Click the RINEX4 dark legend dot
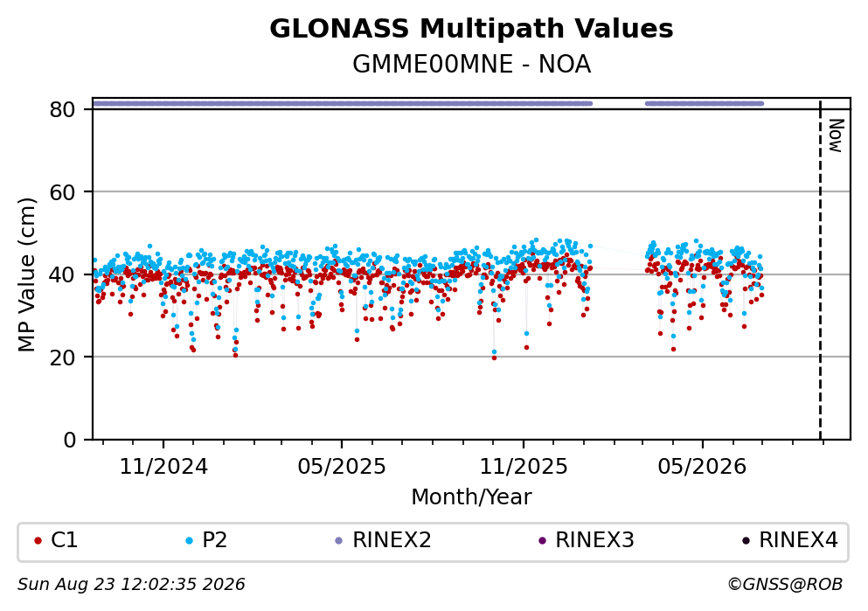 [x=746, y=541]
